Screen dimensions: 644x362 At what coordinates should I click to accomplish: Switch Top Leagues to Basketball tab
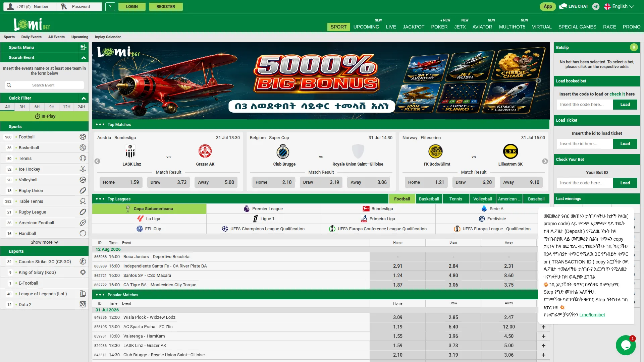point(429,199)
